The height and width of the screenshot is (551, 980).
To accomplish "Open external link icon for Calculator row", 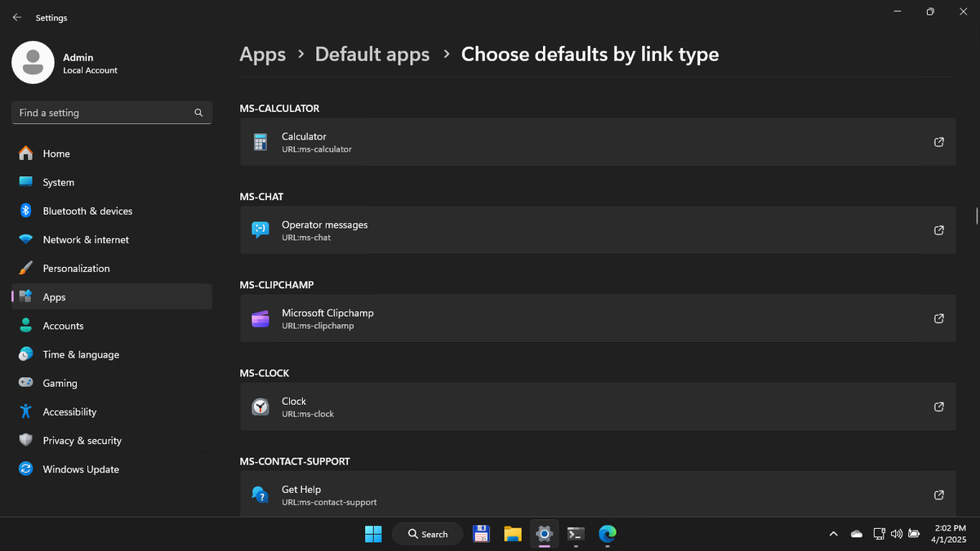I will (939, 142).
